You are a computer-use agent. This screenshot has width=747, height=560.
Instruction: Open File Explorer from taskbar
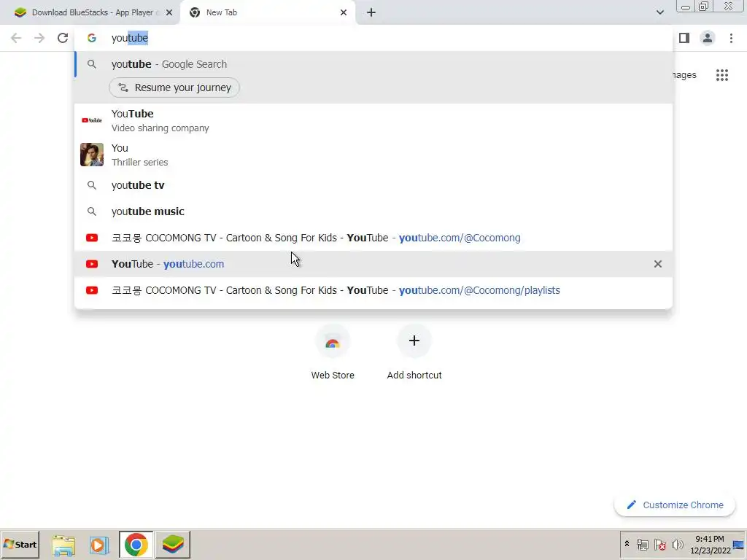pyautogui.click(x=63, y=545)
